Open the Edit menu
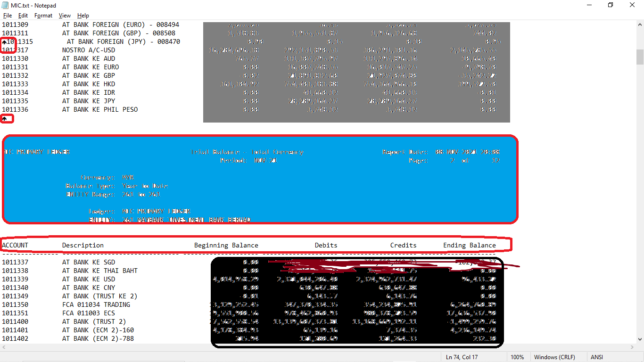Viewport: 644px width, 362px height. coord(23,16)
